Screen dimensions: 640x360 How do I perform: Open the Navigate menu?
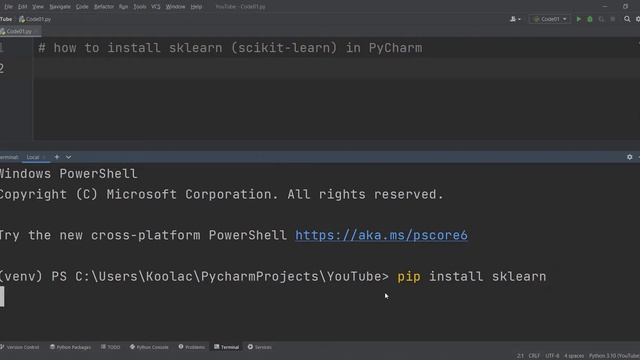coord(60,7)
